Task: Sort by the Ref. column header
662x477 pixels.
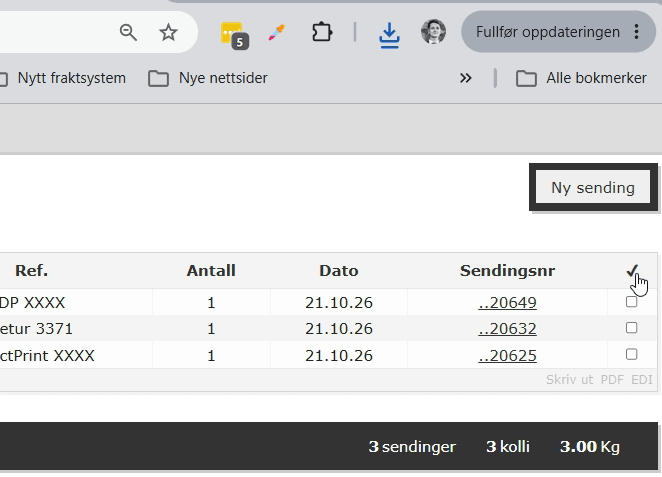Action: coord(31,271)
